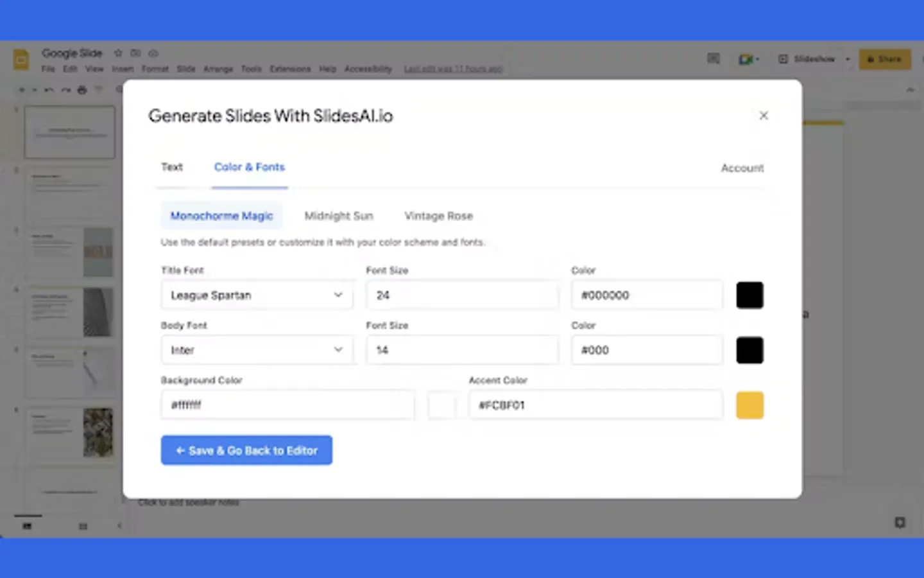Click the undo arrow in Slides toolbar

coord(49,90)
